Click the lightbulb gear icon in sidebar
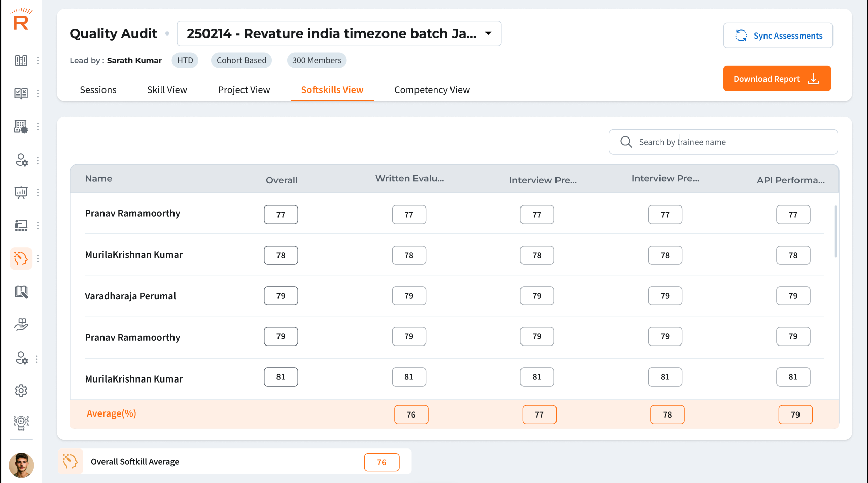 [x=21, y=423]
